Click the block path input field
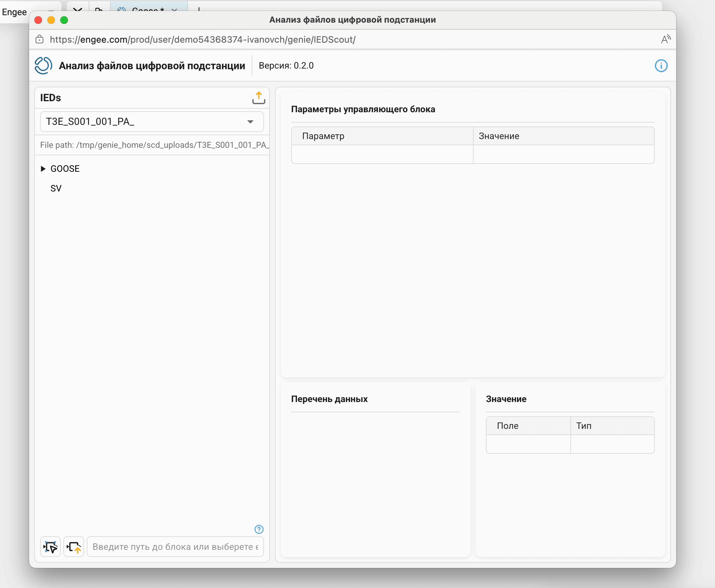 175,546
